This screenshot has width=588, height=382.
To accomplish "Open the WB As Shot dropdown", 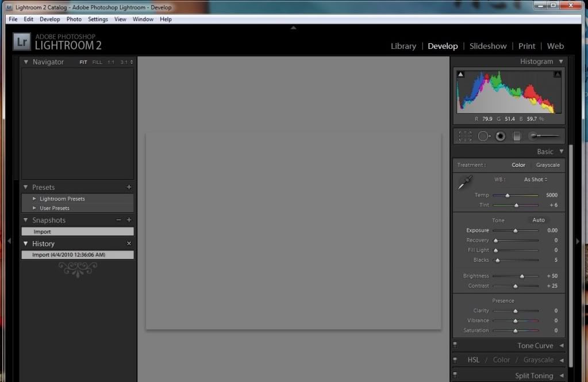I will (x=536, y=179).
